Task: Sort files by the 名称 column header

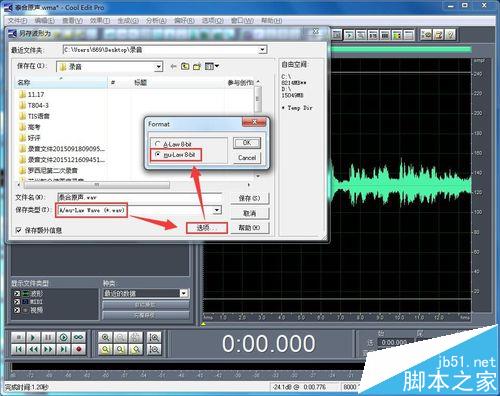Action: coord(61,82)
